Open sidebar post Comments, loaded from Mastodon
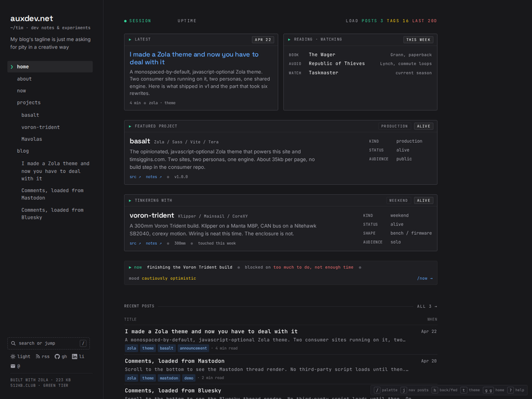The image size is (532, 399). point(53,194)
